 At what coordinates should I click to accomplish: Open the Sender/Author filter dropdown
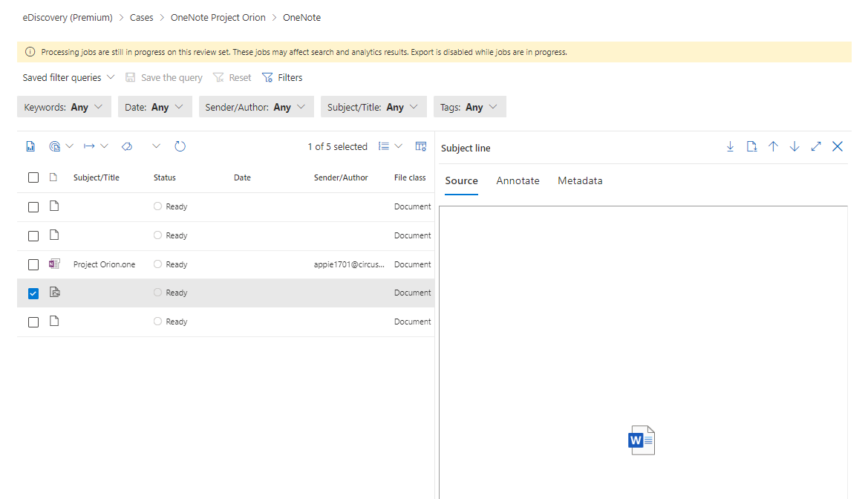coord(255,107)
